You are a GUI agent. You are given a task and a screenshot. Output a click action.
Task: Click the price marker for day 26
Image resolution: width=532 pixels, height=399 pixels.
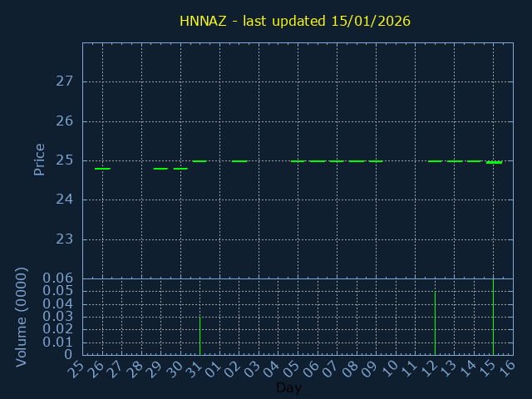pyautogui.click(x=102, y=169)
